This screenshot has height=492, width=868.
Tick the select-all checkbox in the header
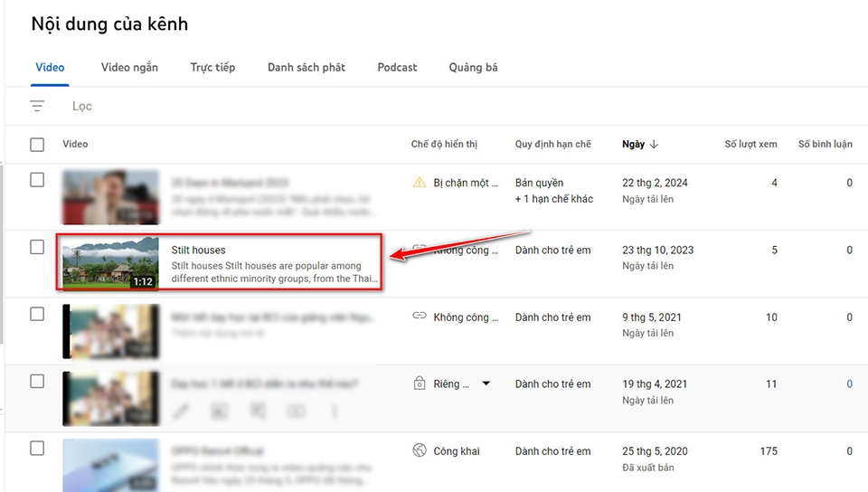(x=37, y=145)
